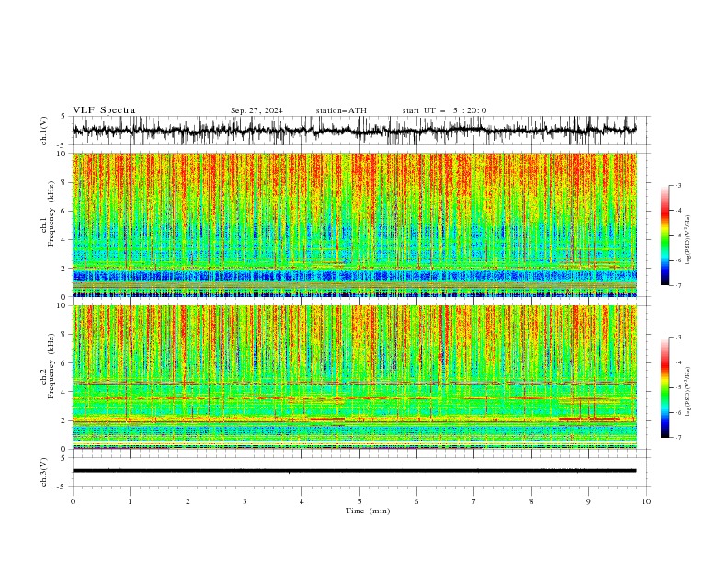
Task: Click the lower PSD color scale bar
Action: [x=665, y=387]
